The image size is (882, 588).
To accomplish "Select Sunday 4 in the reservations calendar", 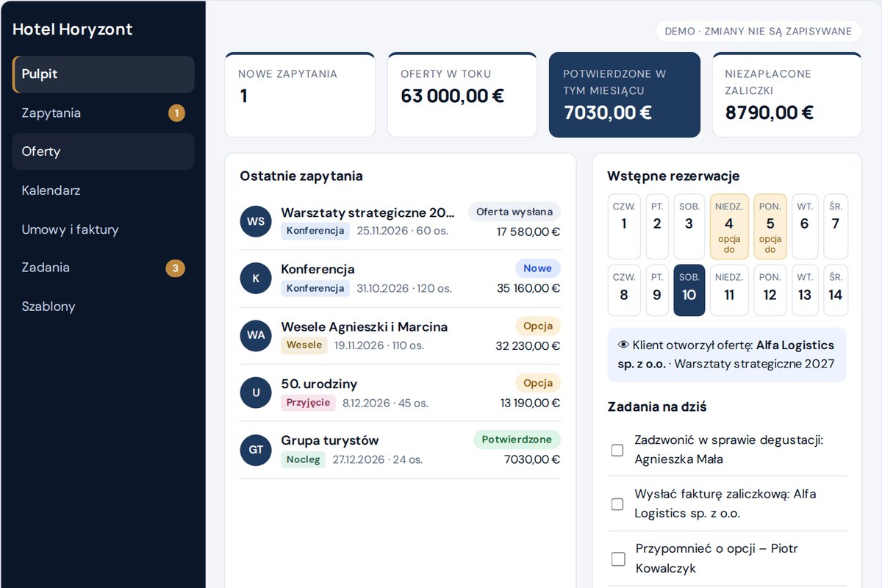I will 729,226.
